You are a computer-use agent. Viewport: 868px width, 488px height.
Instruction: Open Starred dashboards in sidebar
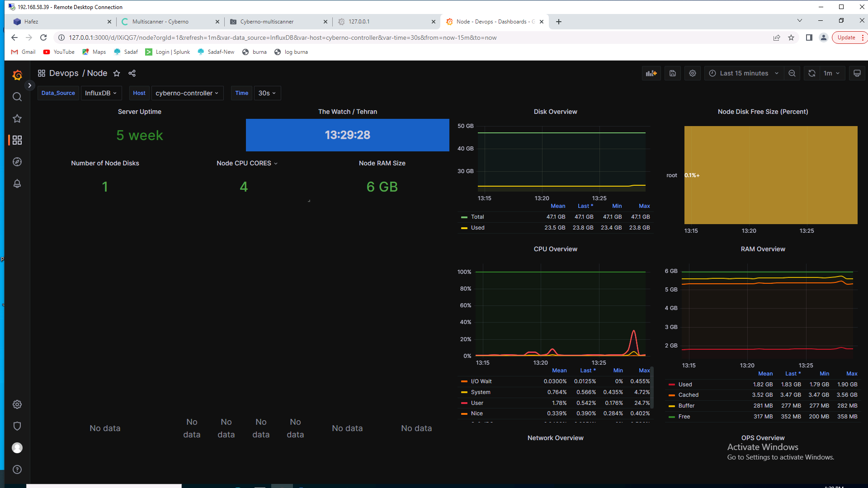(17, 118)
